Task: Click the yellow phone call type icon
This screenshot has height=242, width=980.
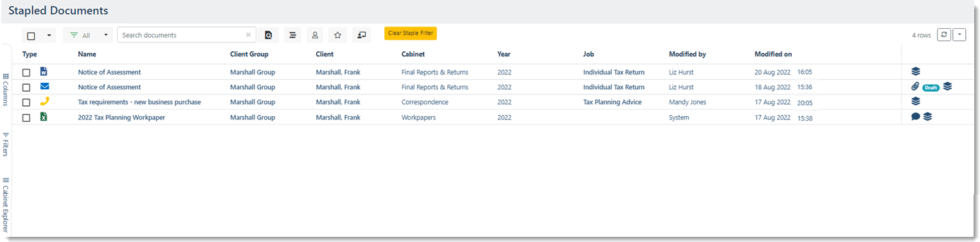Action: pos(44,101)
